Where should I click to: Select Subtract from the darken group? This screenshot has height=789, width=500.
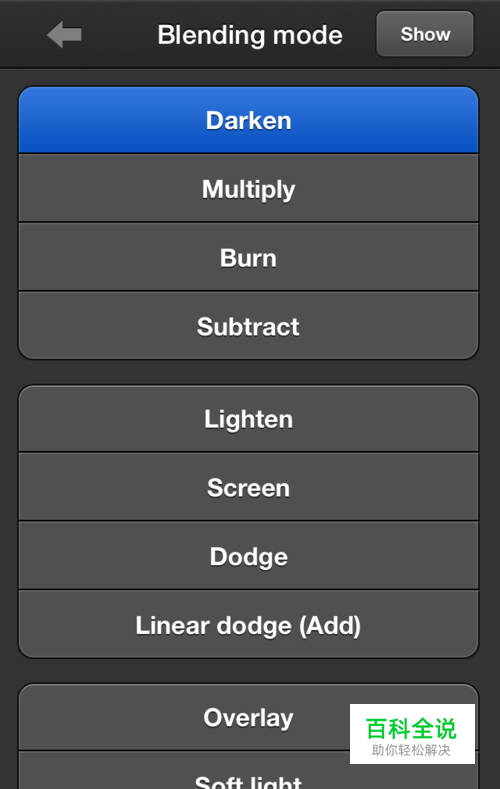pyautogui.click(x=248, y=326)
